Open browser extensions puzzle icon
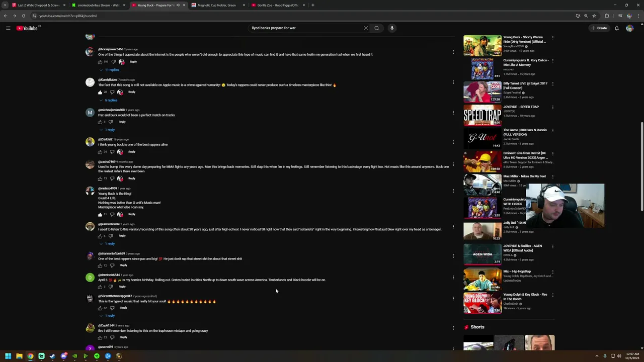 tap(607, 16)
